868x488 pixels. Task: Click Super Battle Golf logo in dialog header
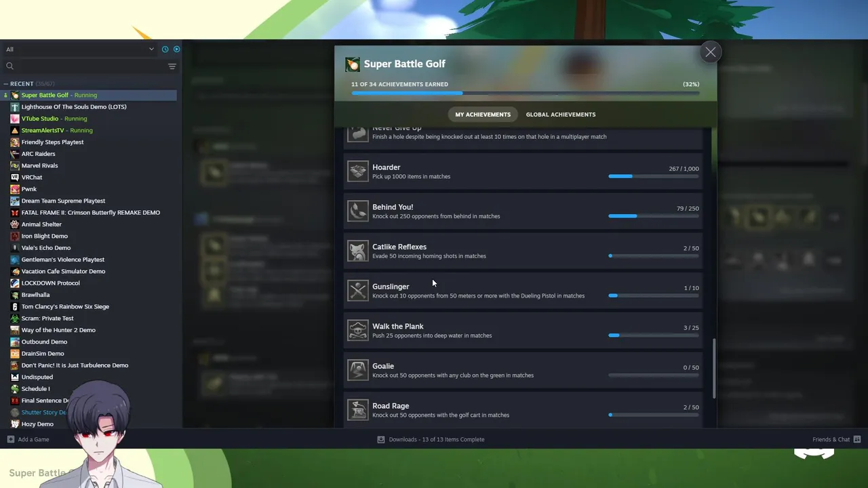353,64
